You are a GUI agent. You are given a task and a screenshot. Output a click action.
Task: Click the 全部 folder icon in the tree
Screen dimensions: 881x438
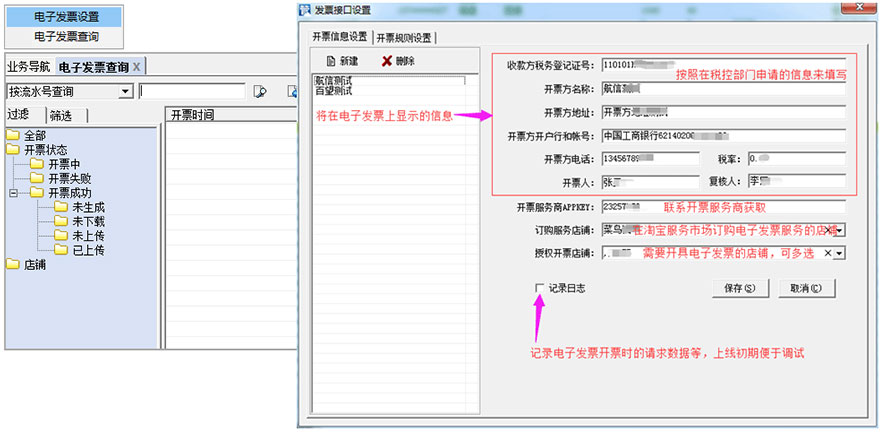[x=12, y=135]
